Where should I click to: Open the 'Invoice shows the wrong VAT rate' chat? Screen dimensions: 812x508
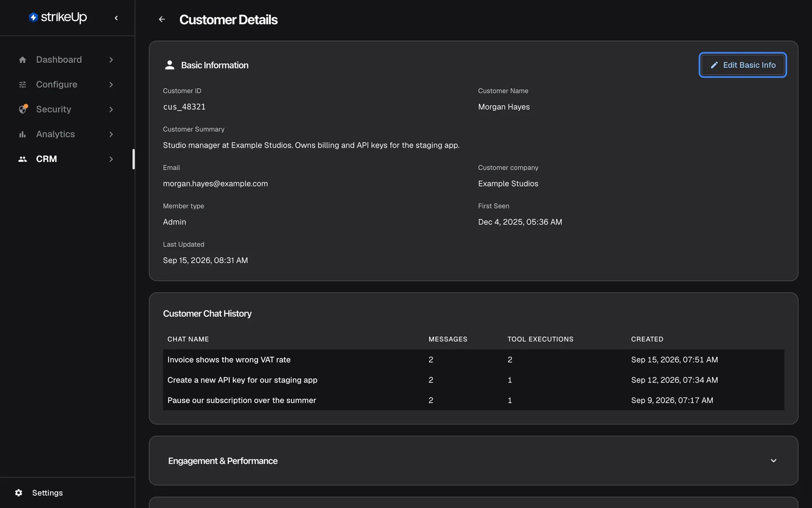click(473, 359)
